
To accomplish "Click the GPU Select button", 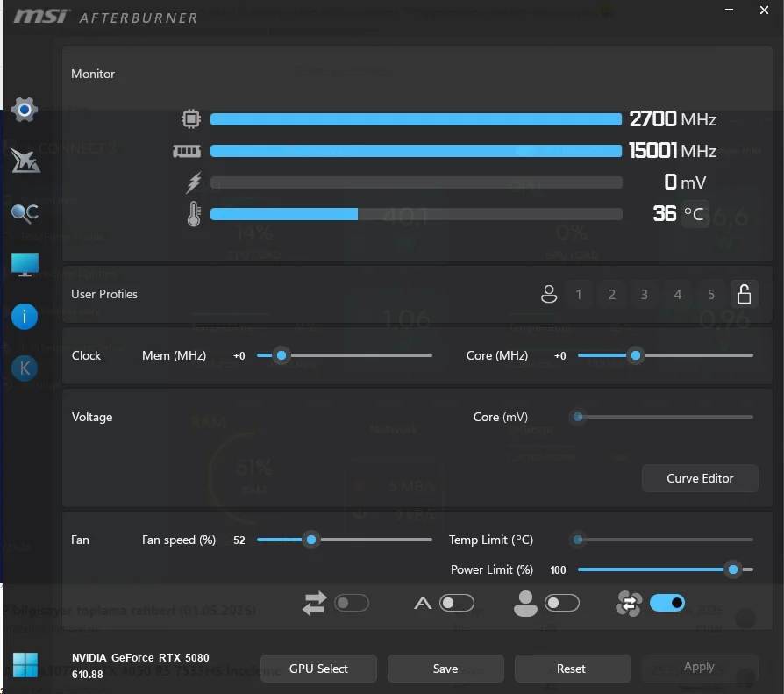I will coord(318,669).
